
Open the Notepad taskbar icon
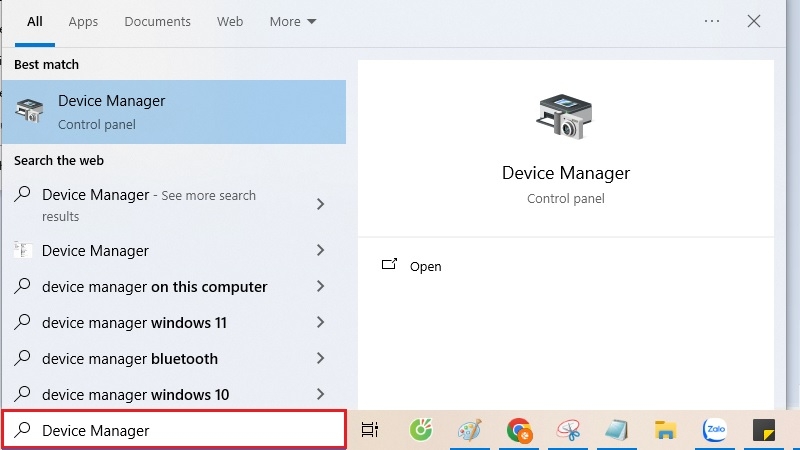pyautogui.click(x=616, y=430)
